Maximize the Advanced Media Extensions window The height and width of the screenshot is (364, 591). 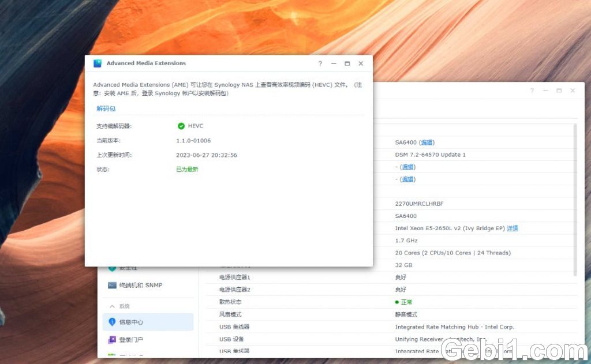[347, 63]
